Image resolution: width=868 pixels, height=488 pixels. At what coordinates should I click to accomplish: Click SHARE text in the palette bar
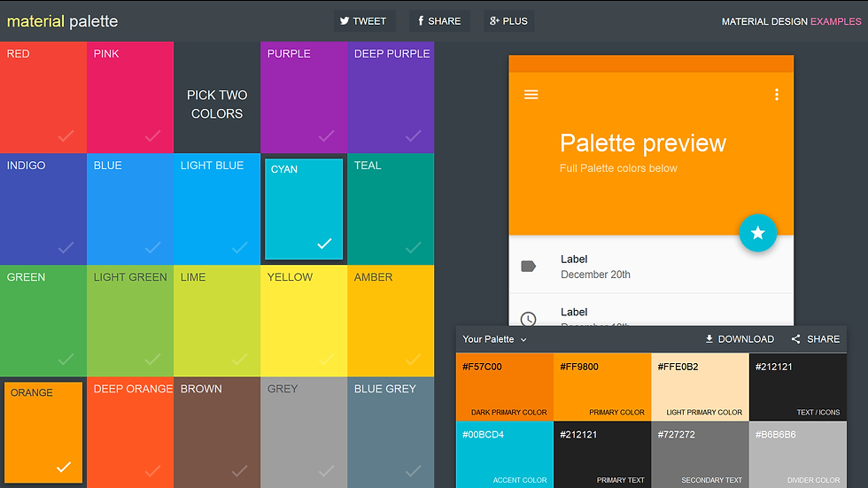[823, 339]
